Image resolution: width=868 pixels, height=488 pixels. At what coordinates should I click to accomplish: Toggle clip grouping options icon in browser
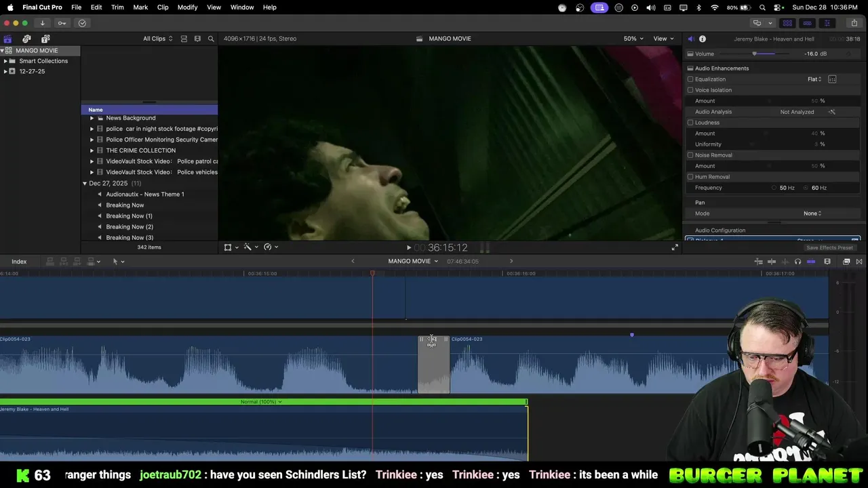[184, 39]
